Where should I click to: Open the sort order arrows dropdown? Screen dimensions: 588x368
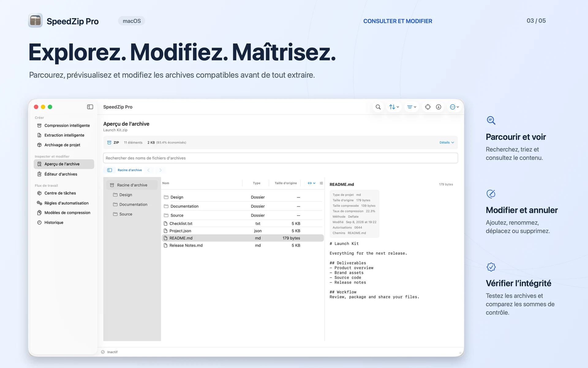point(394,107)
